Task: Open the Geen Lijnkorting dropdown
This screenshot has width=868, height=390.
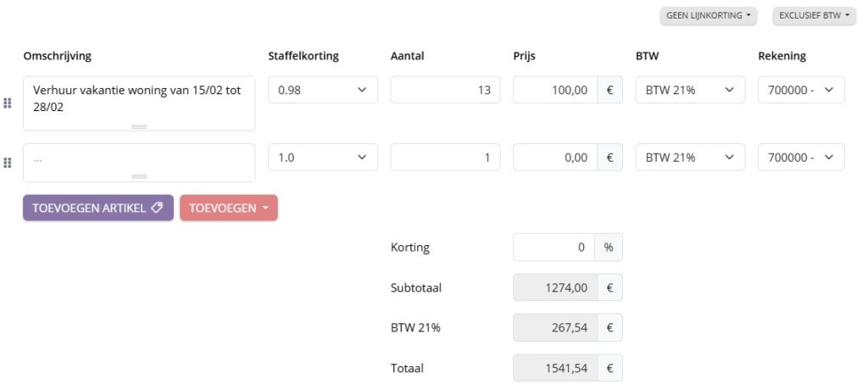Action: click(708, 15)
